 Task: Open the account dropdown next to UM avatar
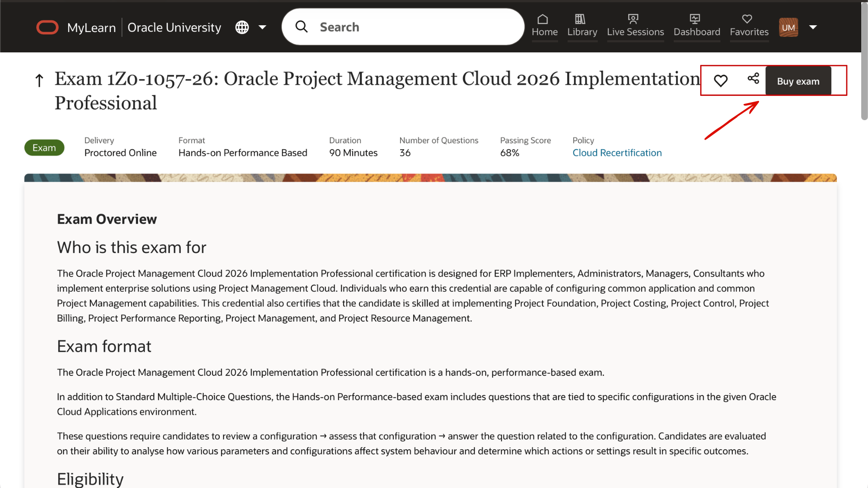(813, 27)
